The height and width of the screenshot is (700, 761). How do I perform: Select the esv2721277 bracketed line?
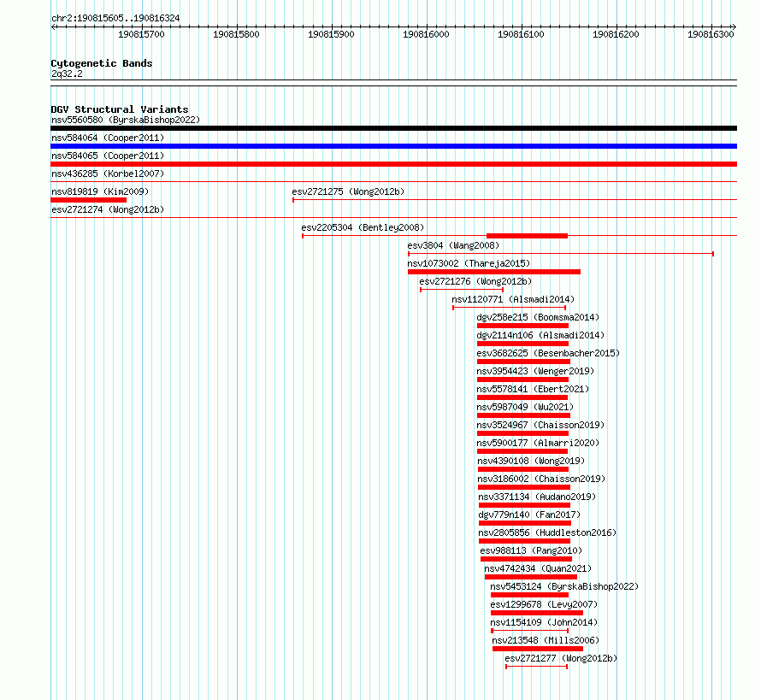tap(537, 667)
